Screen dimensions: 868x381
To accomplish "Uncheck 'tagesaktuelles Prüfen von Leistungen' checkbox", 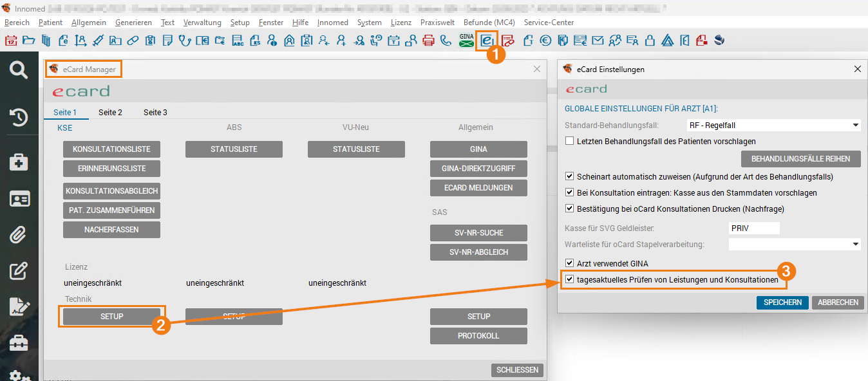I will [569, 280].
